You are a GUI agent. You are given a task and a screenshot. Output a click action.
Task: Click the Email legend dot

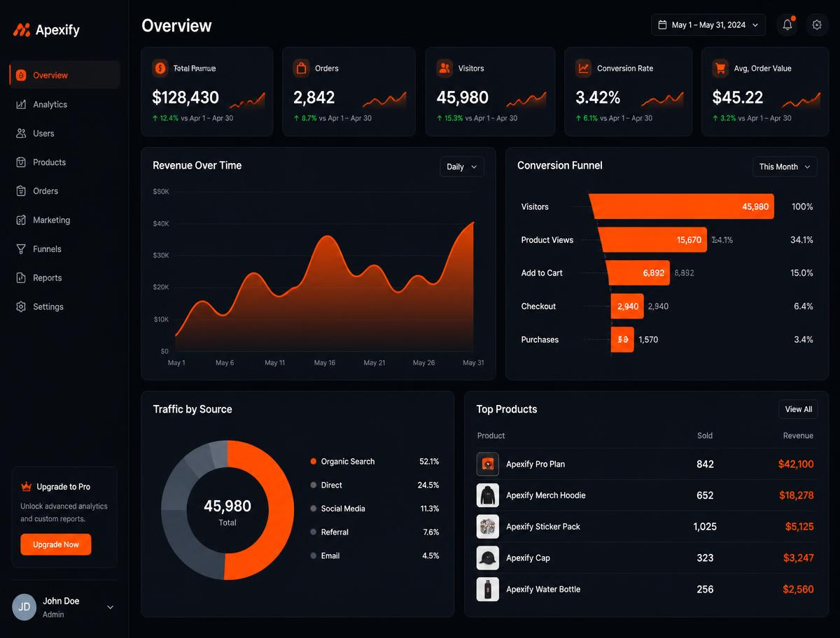point(314,555)
